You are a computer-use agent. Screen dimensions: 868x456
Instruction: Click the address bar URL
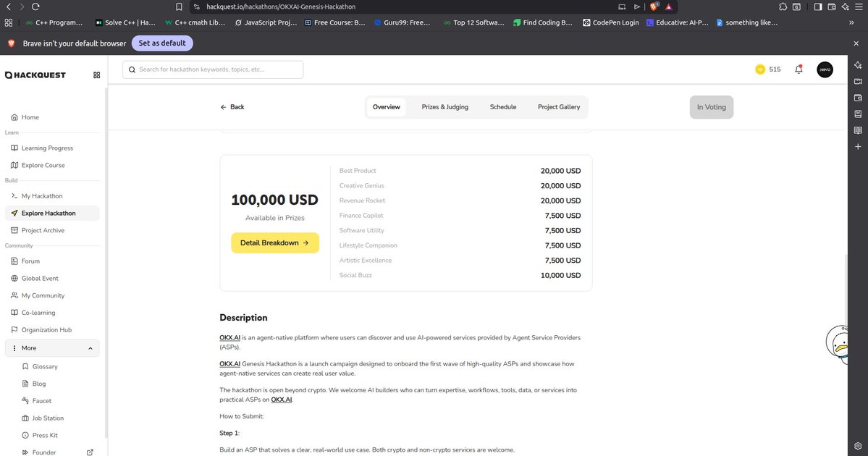coord(281,7)
